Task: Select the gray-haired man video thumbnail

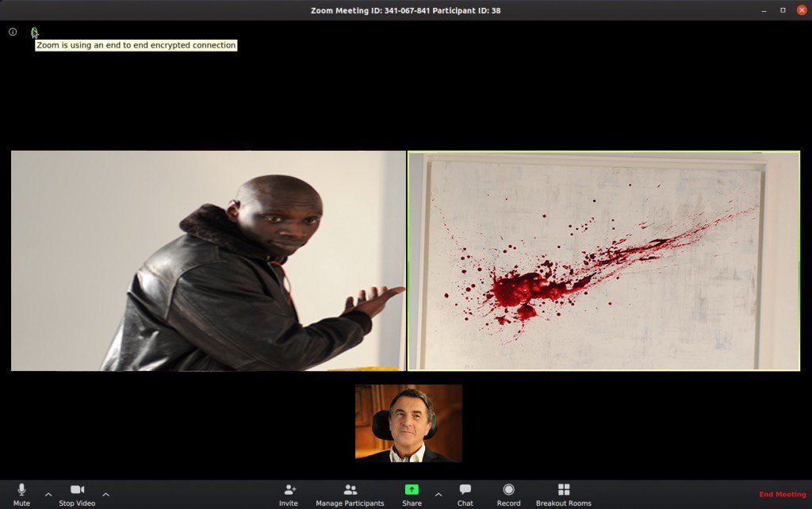Action: tap(408, 423)
